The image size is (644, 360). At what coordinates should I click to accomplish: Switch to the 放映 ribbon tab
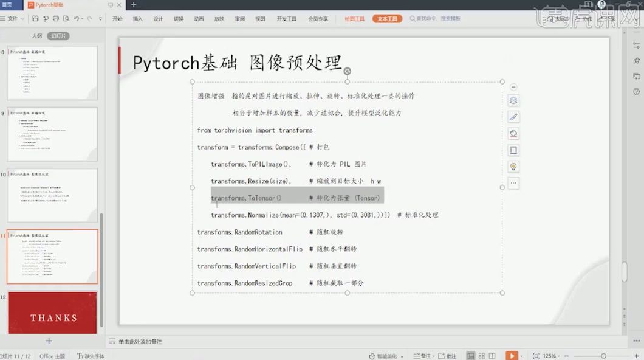click(219, 18)
